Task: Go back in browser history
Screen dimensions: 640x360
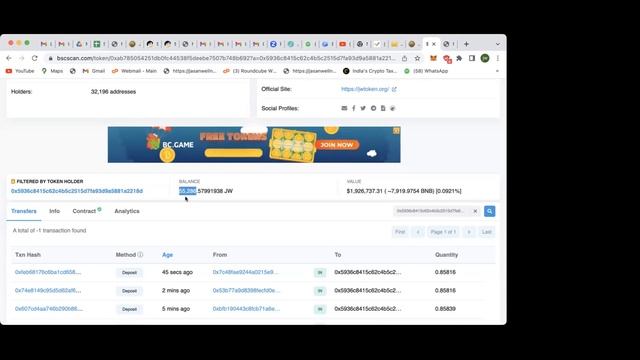Action: tap(9, 58)
